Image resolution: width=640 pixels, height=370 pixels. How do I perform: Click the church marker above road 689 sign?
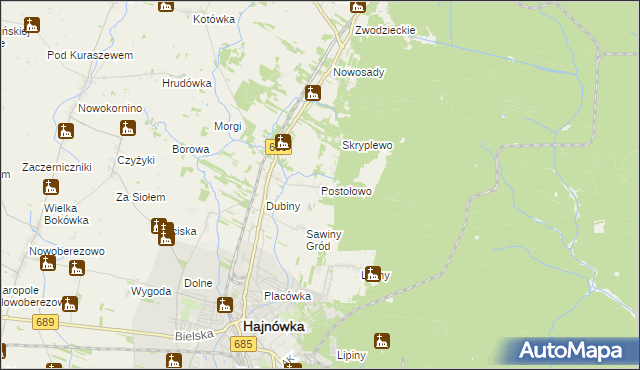(x=69, y=304)
